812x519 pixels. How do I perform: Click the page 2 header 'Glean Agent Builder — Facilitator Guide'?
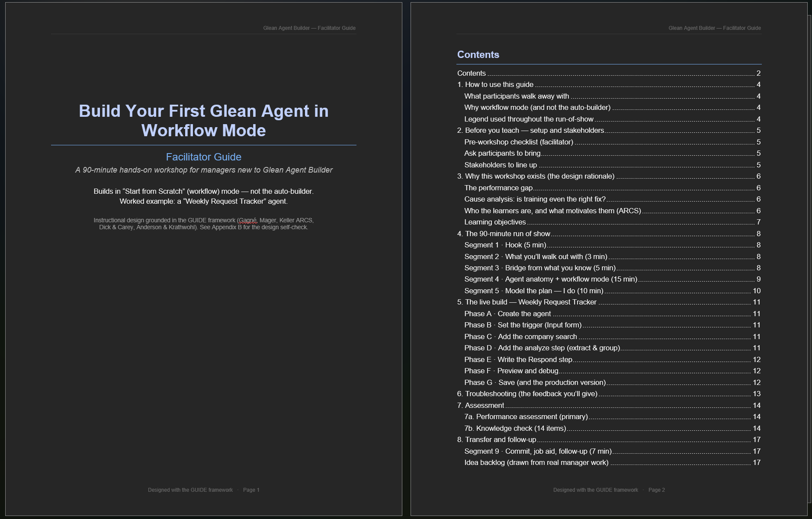715,28
